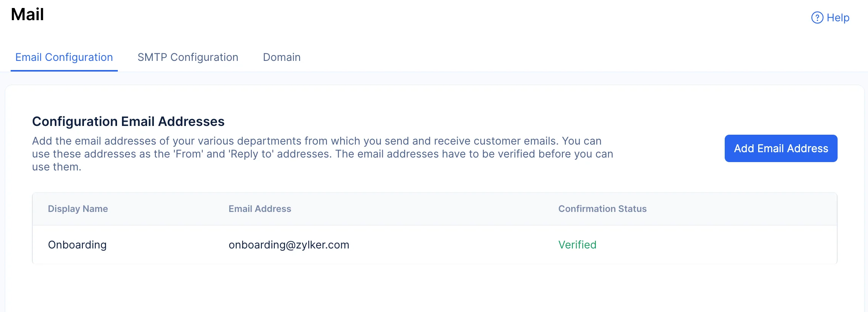Open the SMTP Configuration tab
The height and width of the screenshot is (312, 868).
(x=188, y=57)
